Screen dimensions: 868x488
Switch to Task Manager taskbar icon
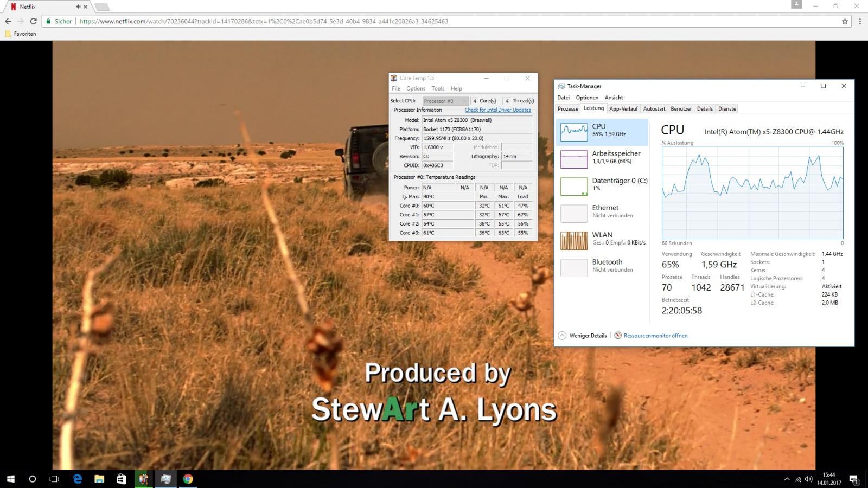[x=166, y=479]
